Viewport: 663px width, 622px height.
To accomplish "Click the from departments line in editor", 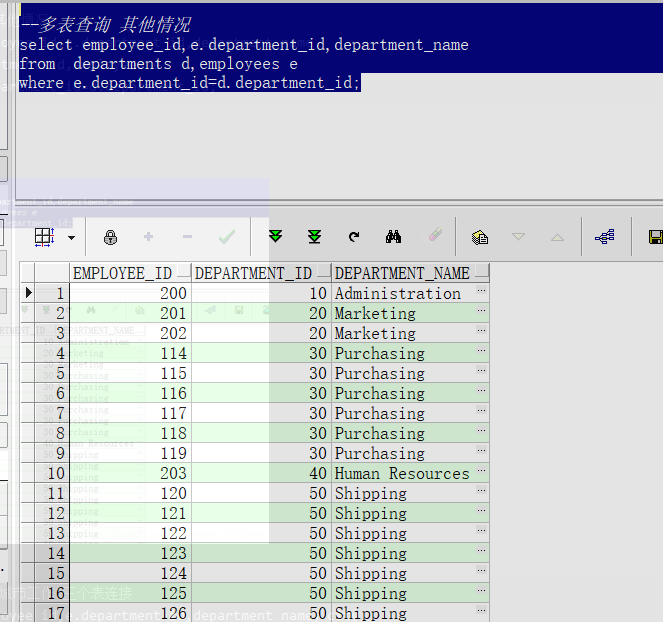I will tap(159, 64).
